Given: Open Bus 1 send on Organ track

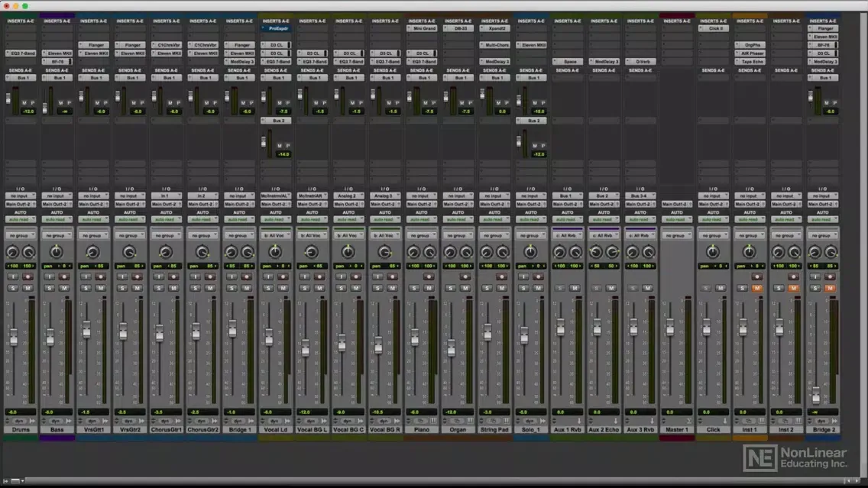Looking at the screenshot, I should pos(458,78).
